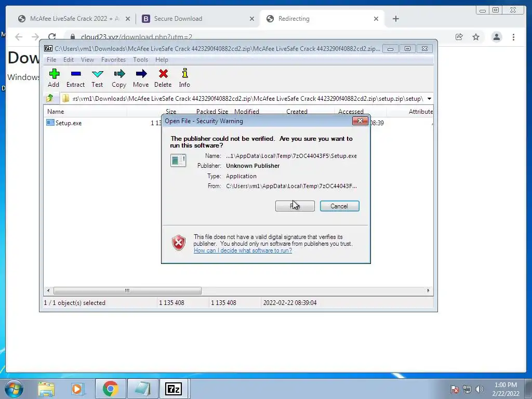The height and width of the screenshot is (399, 532).
Task: Switch to Chrome in the taskbar
Action: [111, 389]
